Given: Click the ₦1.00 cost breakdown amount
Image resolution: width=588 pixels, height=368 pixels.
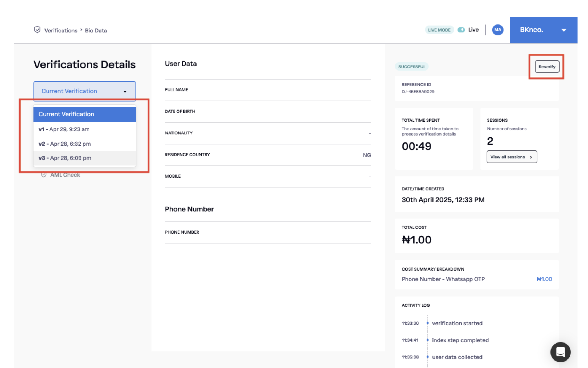Looking at the screenshot, I should click(x=544, y=279).
